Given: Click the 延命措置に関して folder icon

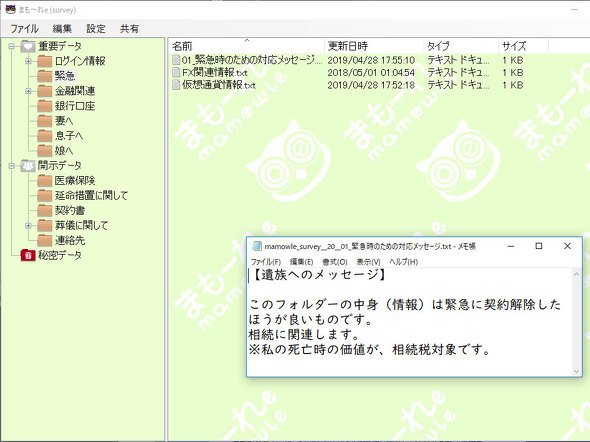Looking at the screenshot, I should (44, 196).
